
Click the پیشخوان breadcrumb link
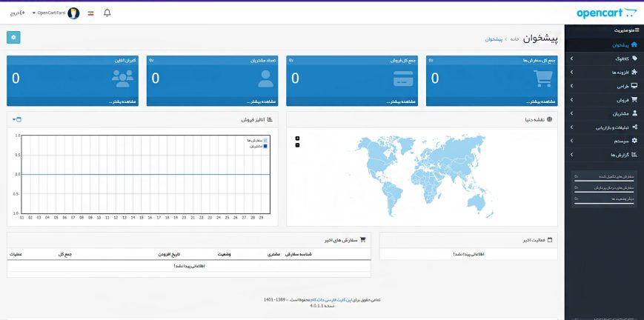(494, 39)
